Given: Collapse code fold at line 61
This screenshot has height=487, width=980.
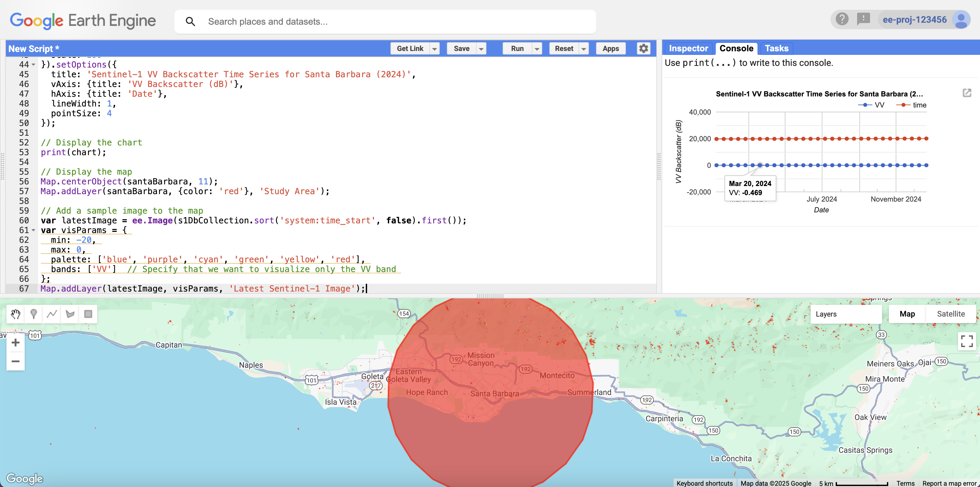Looking at the screenshot, I should (33, 231).
